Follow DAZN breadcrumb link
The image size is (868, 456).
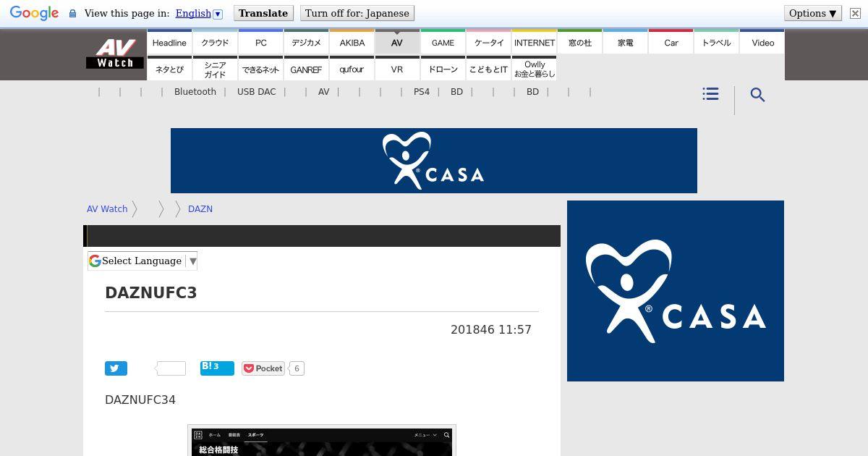click(200, 208)
